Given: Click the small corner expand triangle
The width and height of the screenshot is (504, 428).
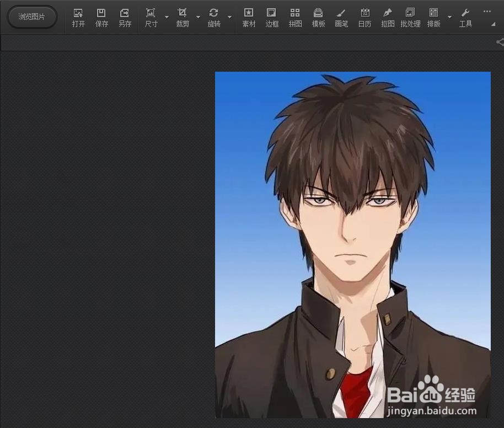Looking at the screenshot, I should [x=493, y=24].
